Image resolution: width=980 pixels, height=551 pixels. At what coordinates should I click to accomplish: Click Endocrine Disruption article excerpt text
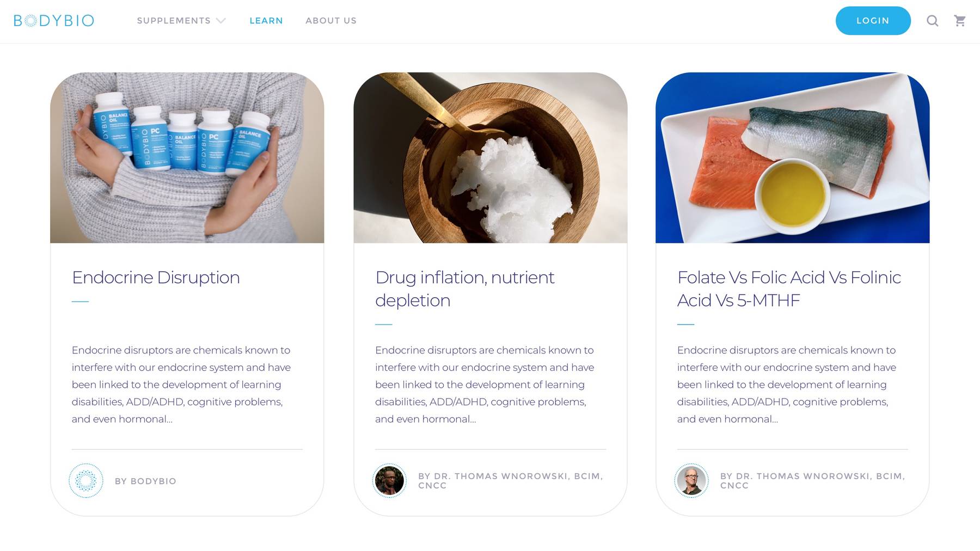pyautogui.click(x=181, y=384)
